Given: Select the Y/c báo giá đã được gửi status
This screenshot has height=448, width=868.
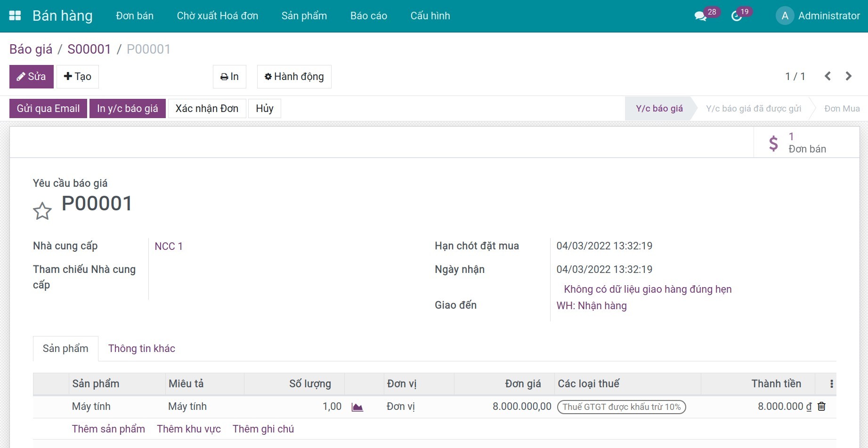Looking at the screenshot, I should 753,109.
